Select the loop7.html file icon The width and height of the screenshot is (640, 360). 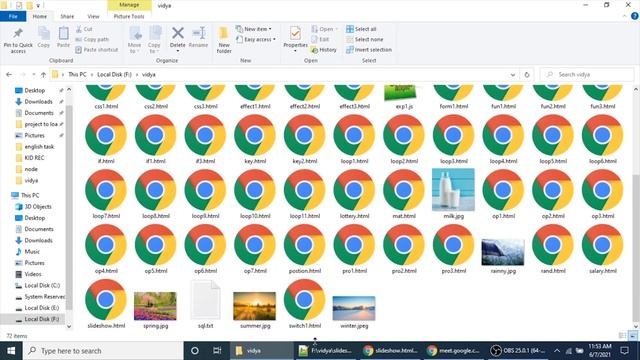point(106,190)
